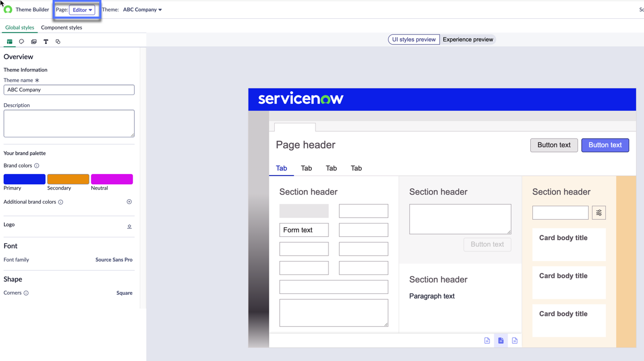Select the fourth Tab in preview
This screenshot has width=644, height=361.
(x=356, y=168)
